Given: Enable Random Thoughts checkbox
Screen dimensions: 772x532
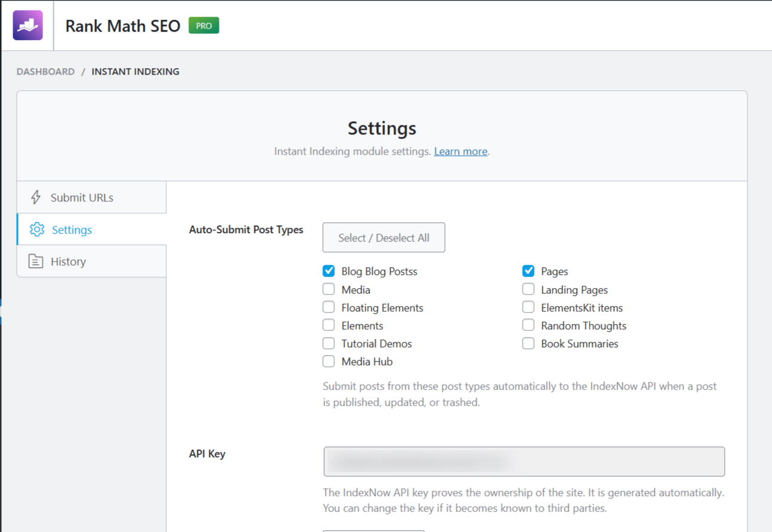Looking at the screenshot, I should pos(528,325).
